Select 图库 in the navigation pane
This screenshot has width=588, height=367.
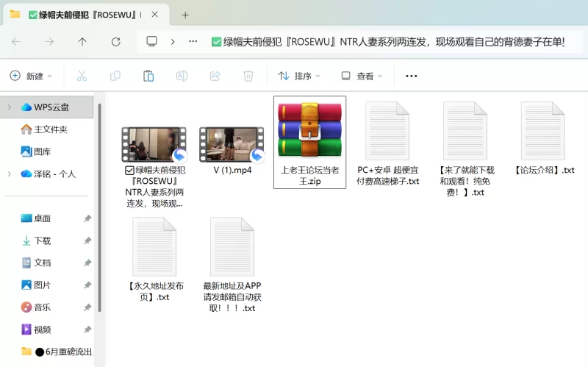tap(43, 152)
